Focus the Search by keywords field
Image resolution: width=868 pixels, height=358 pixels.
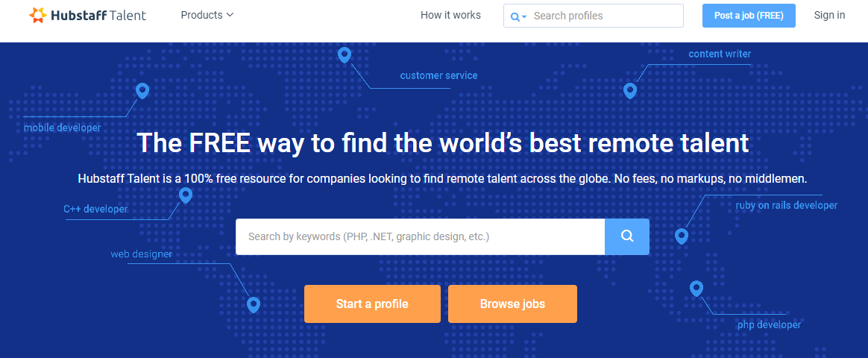(420, 237)
